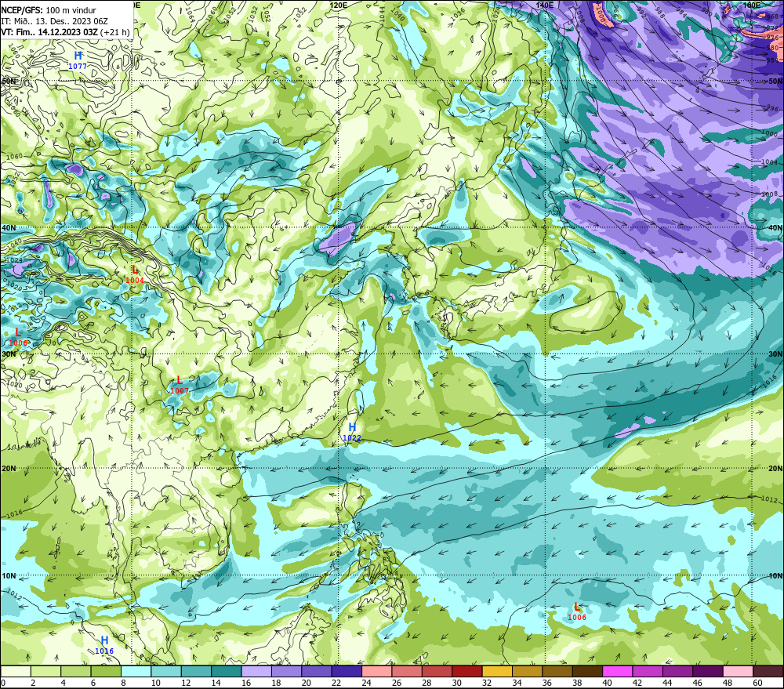
Task: Click the H 1022 high-pressure marker
Action: (x=352, y=432)
